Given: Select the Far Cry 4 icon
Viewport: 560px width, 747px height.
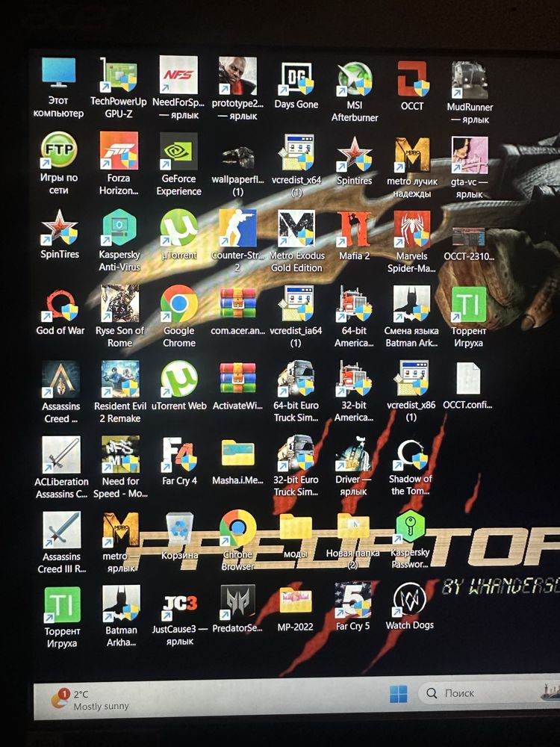Looking at the screenshot, I should (179, 455).
